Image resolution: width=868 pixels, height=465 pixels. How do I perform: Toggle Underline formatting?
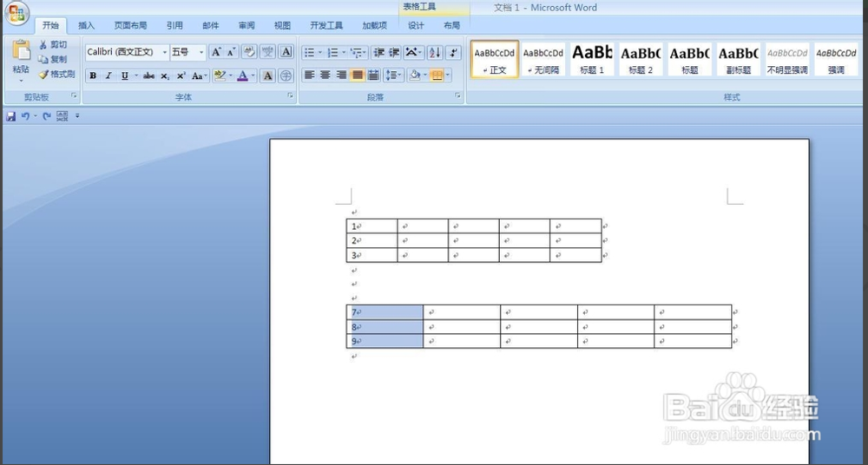(124, 75)
